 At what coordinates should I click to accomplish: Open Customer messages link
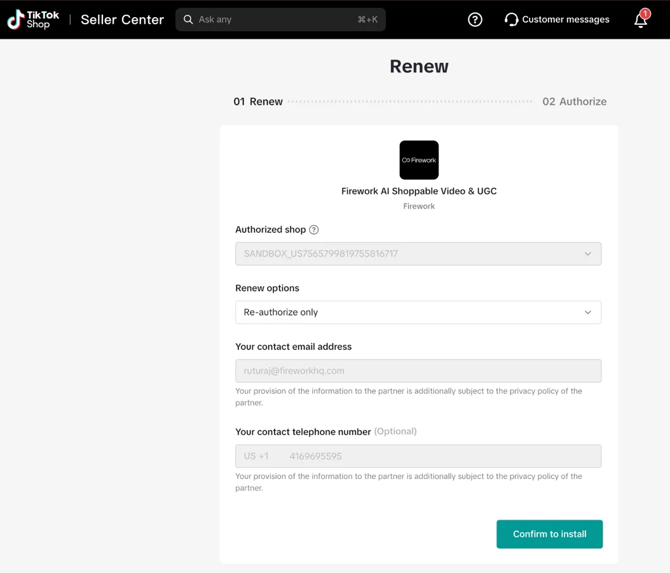(x=565, y=19)
